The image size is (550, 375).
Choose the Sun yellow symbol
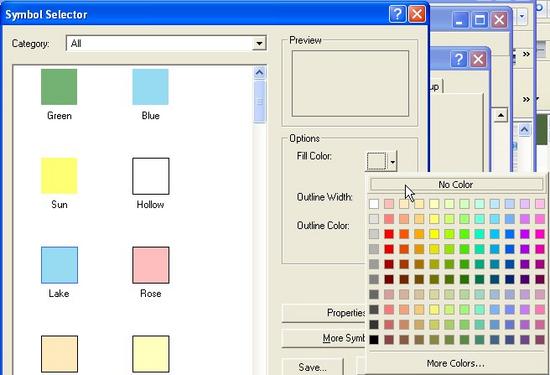tap(59, 176)
